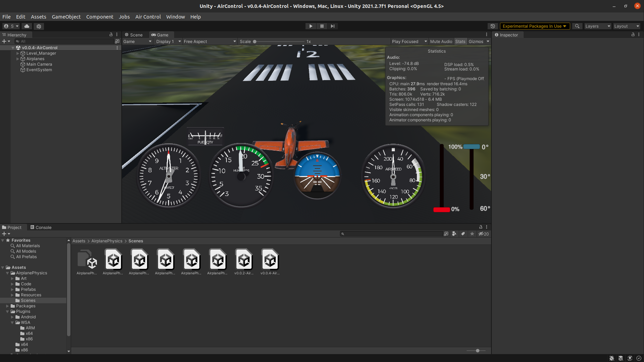This screenshot has height=362, width=644.
Task: Select the v0.0.4-Air... scene asset
Action: [x=270, y=262]
